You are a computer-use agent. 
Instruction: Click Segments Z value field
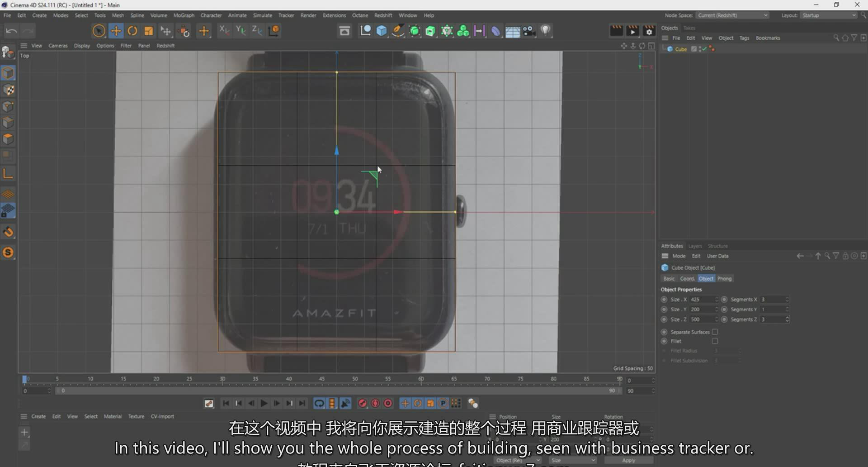click(772, 319)
